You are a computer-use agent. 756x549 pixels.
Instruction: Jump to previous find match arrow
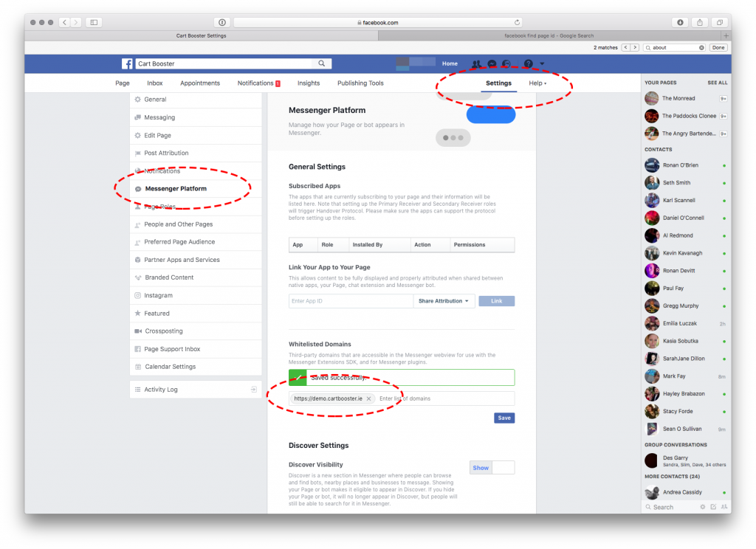pyautogui.click(x=626, y=48)
